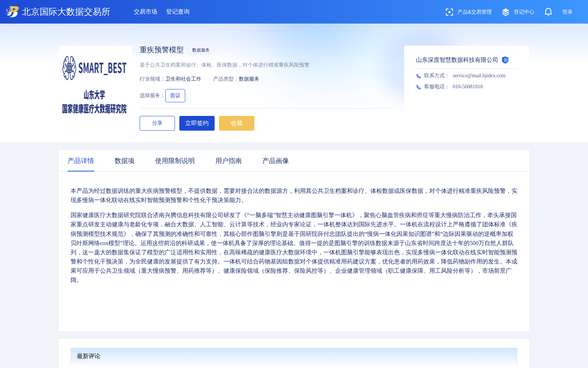The height and width of the screenshot is (368, 588).
Task: Open the notification bell icon
Action: tap(548, 12)
